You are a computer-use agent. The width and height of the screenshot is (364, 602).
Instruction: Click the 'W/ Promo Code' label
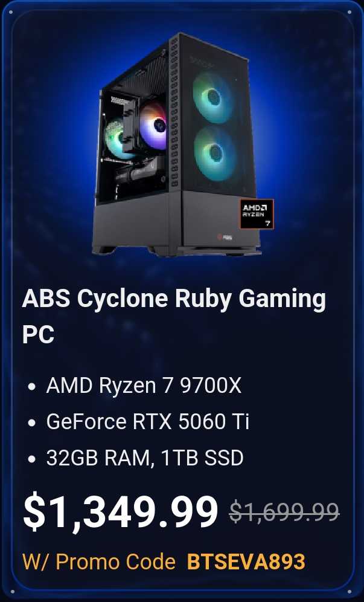point(99,562)
